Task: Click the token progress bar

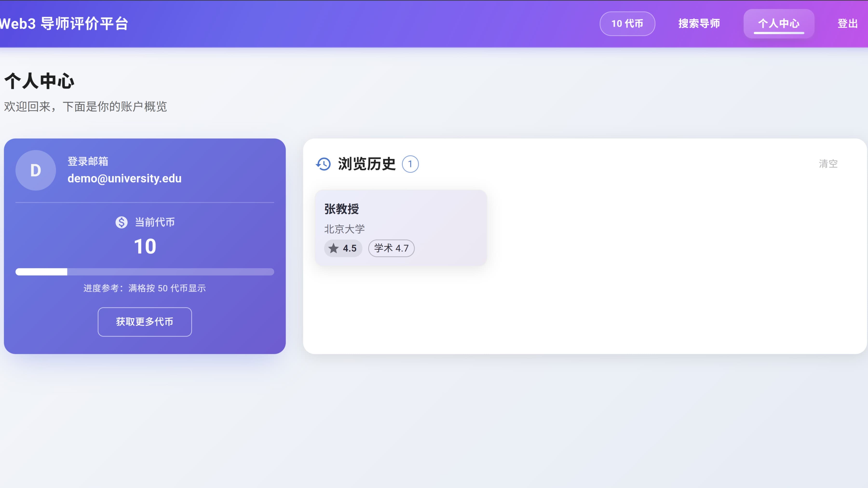Action: click(145, 272)
